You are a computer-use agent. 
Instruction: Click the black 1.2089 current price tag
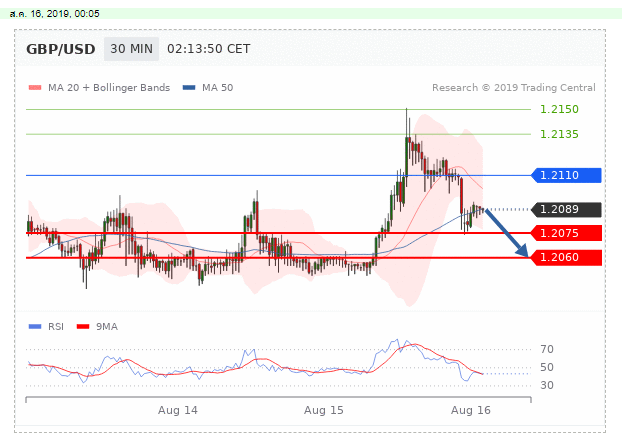click(x=566, y=209)
